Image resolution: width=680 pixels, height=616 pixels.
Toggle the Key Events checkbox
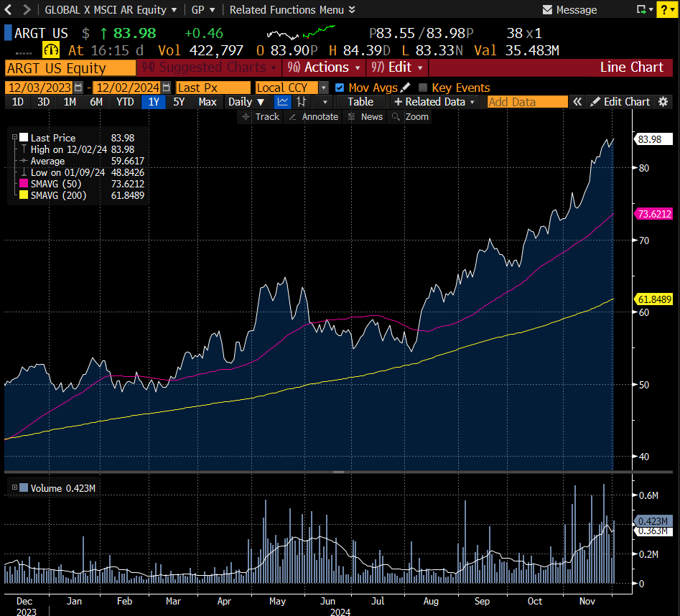coord(423,88)
